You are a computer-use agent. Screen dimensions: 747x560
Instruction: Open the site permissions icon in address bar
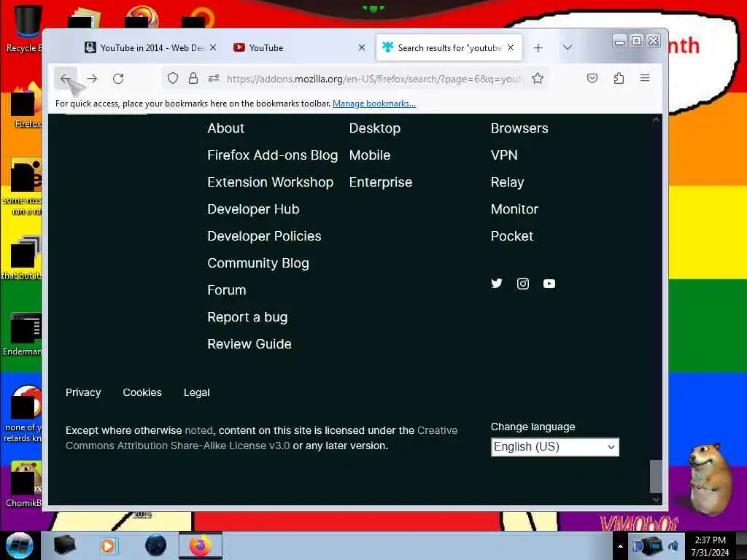[x=214, y=79]
